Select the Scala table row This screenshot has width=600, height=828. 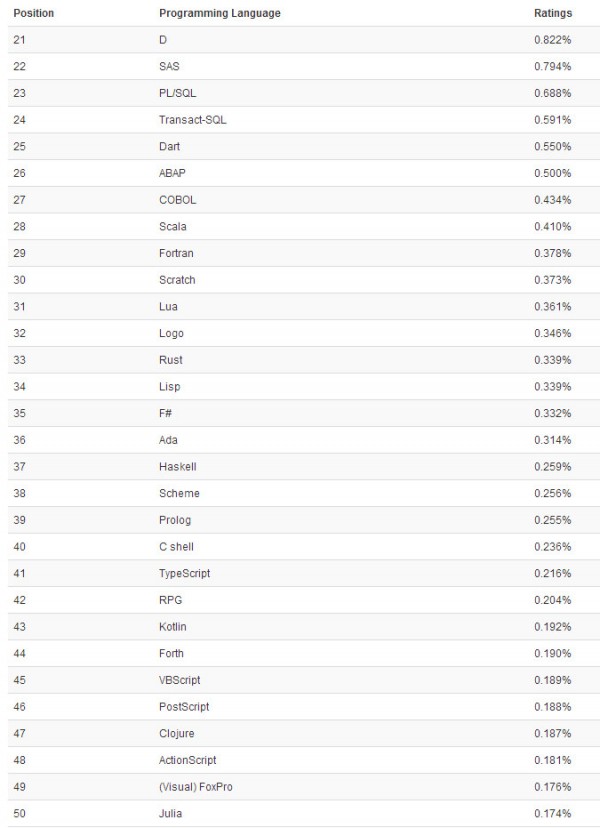tap(304, 227)
